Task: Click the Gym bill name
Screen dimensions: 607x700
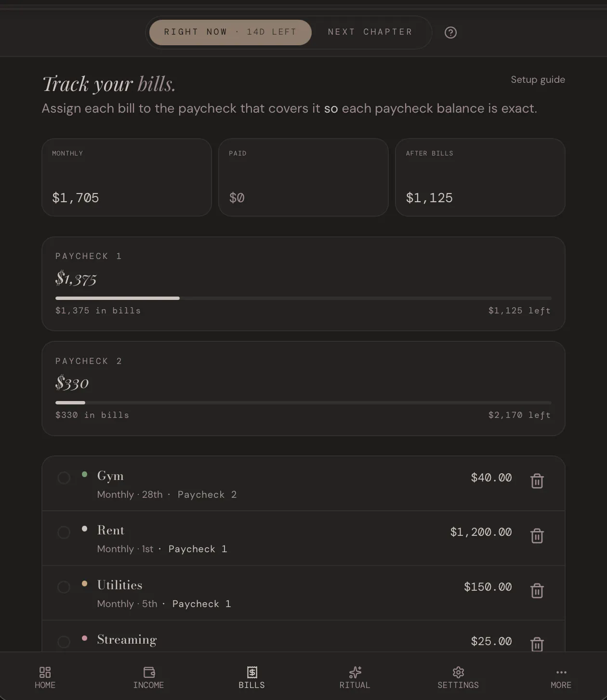Action: tap(110, 476)
